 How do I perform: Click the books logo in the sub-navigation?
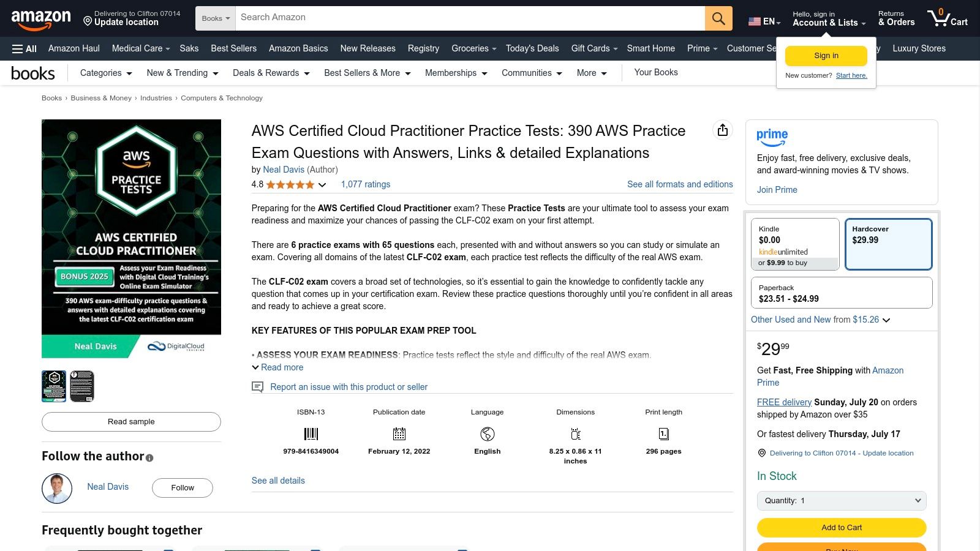coord(33,73)
